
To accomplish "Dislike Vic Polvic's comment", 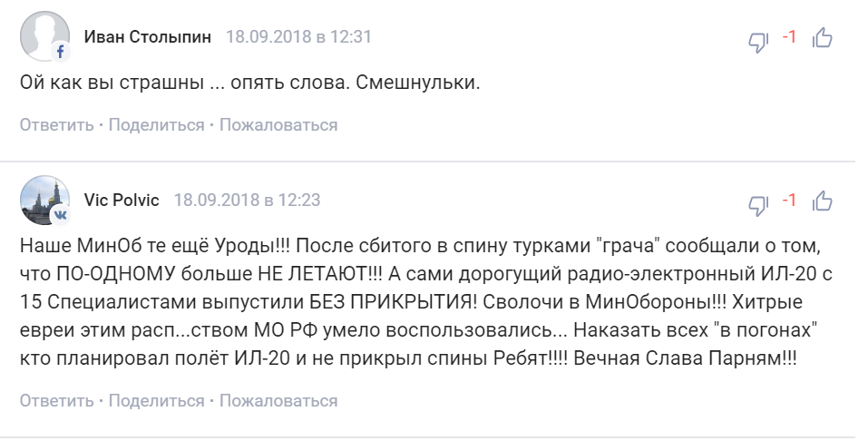I will 758,204.
